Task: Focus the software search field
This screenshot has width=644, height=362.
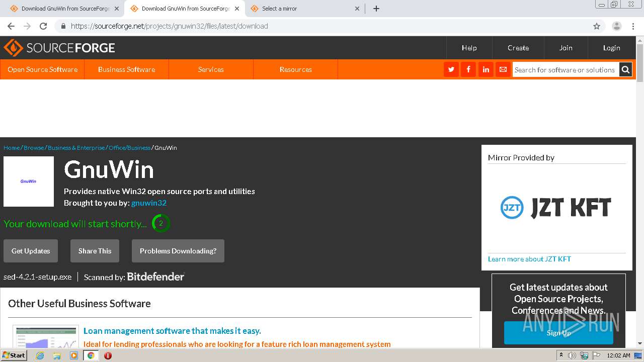Action: point(566,70)
